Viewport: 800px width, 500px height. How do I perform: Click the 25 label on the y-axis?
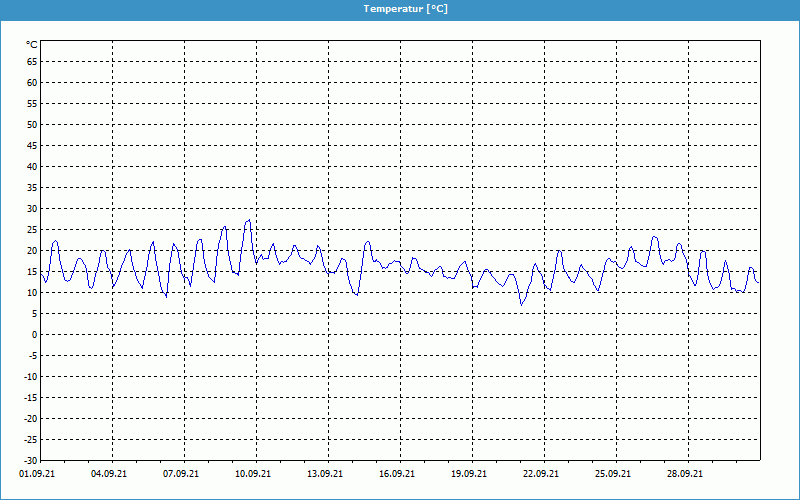31,230
